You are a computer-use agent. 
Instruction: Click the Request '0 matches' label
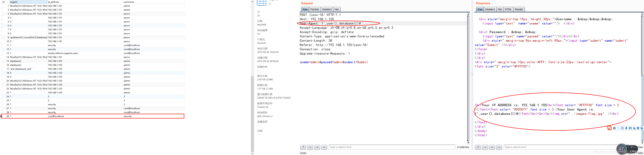[x=463, y=147]
